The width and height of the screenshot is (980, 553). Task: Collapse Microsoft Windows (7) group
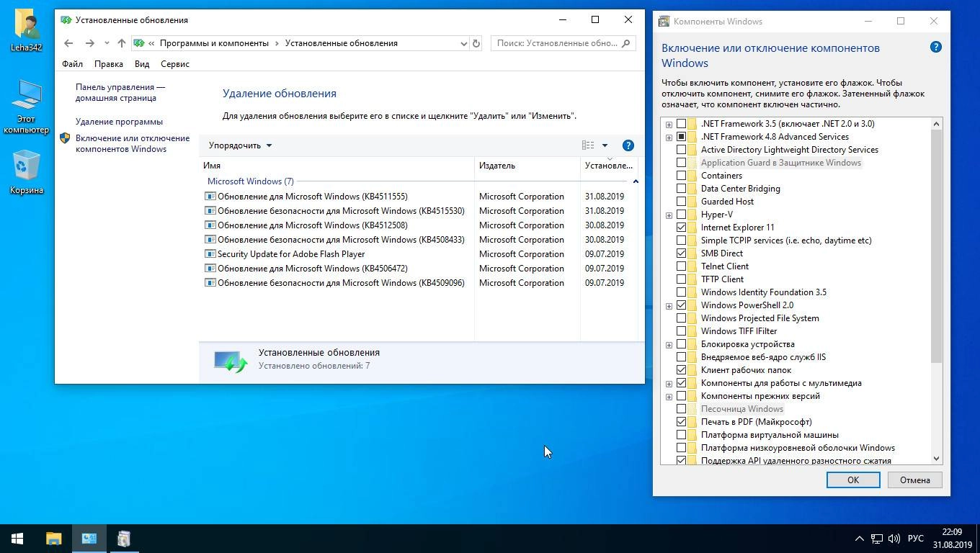(x=636, y=181)
